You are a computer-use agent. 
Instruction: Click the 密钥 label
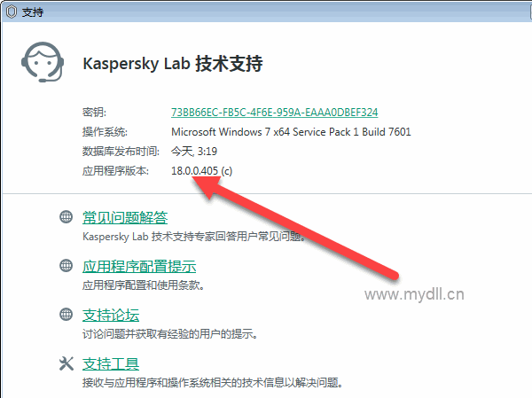94,113
